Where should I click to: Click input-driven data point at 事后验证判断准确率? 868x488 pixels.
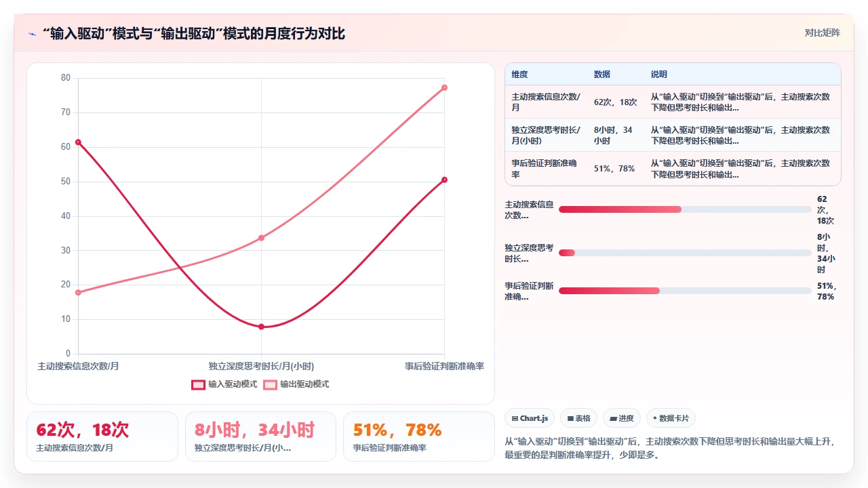pos(444,180)
